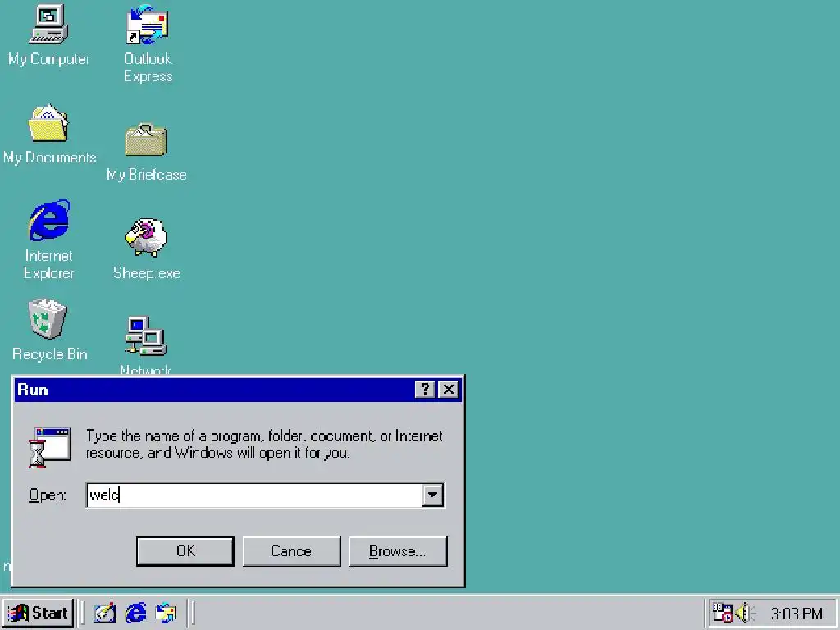
Task: Click the 'My Briefcase' icon label
Action: point(146,175)
